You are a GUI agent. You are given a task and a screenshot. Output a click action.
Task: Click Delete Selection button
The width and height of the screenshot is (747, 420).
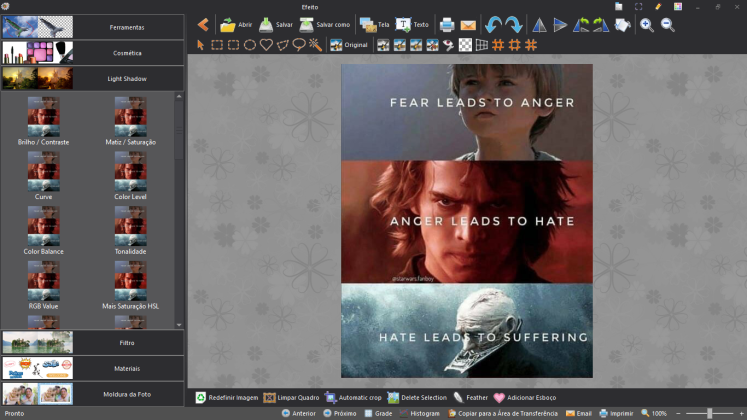417,398
